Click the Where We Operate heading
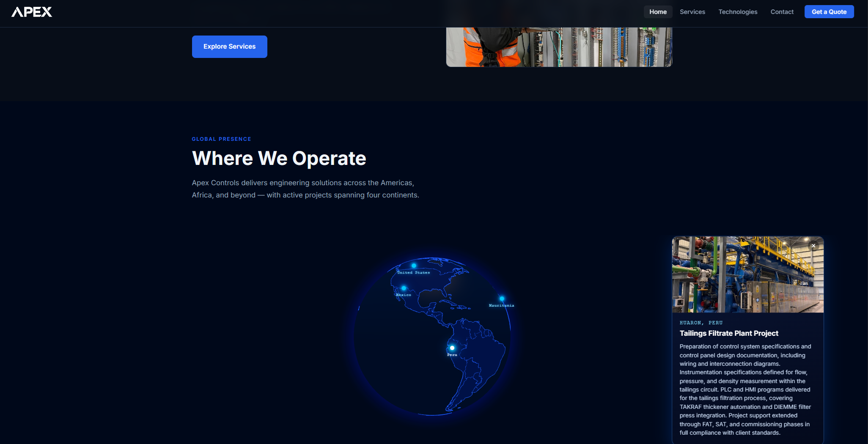Image resolution: width=868 pixels, height=444 pixels. point(279,158)
